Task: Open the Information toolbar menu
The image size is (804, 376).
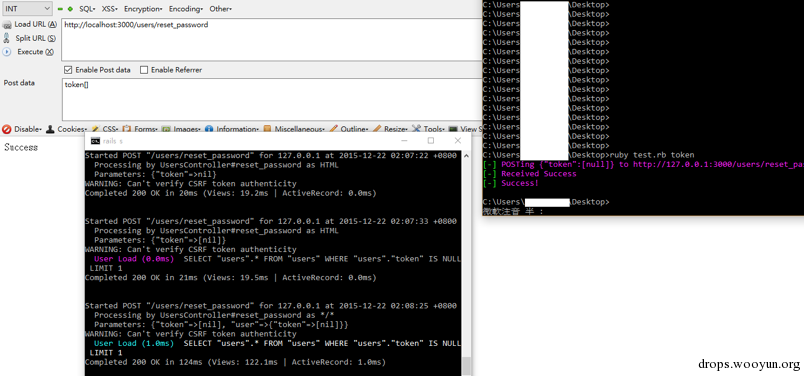Action: (x=238, y=128)
